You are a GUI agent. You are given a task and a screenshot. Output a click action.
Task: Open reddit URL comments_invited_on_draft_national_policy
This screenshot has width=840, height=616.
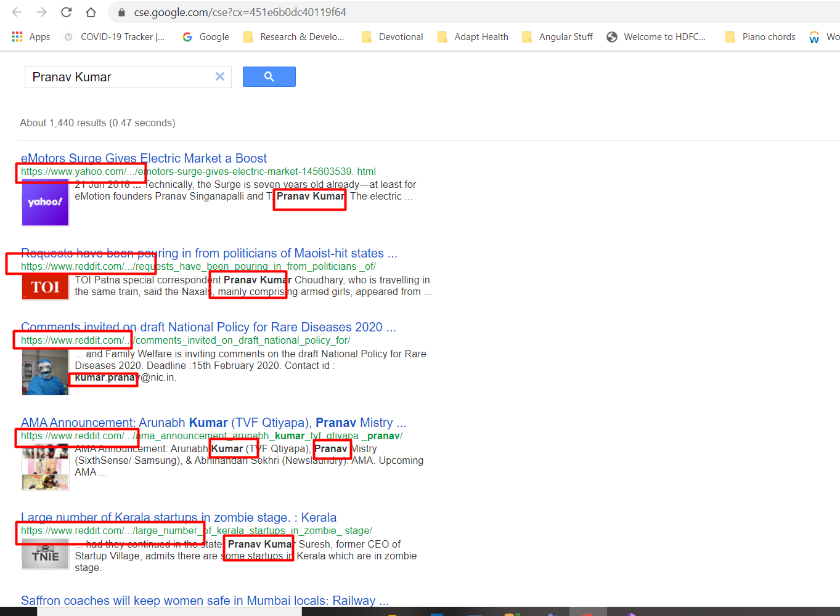point(186,340)
